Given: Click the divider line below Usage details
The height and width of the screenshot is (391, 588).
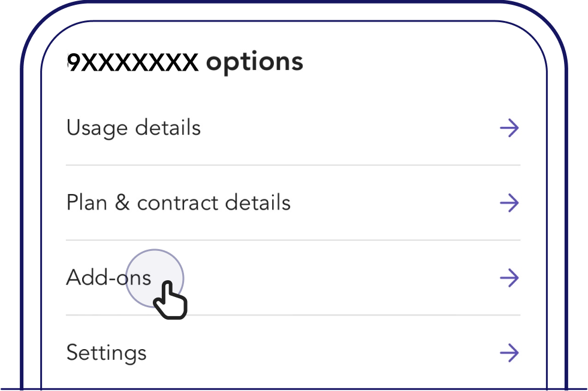Looking at the screenshot, I should (293, 165).
